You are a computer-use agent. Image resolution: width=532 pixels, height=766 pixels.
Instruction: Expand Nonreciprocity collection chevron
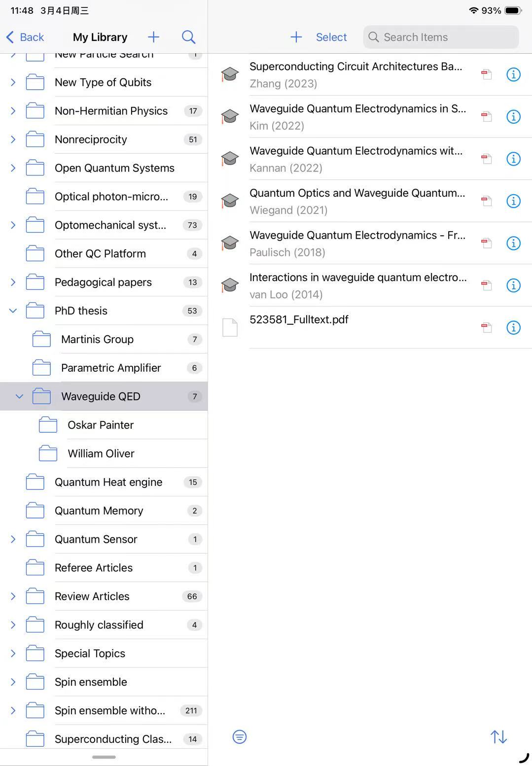pyautogui.click(x=13, y=139)
